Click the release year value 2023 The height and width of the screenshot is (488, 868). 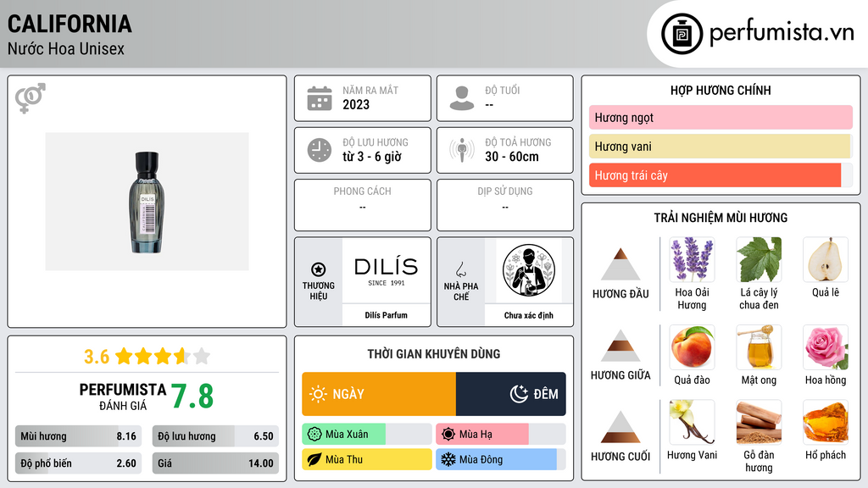(x=356, y=104)
